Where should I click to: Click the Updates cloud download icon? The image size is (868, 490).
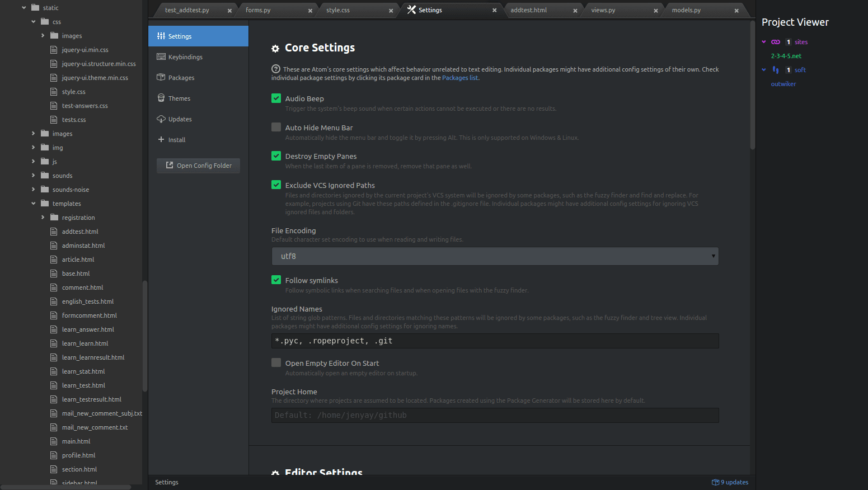(161, 119)
